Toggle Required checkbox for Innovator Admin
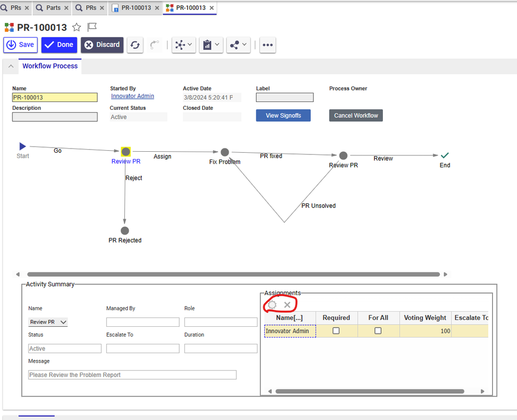Screen dimensions: 517x420 [x=336, y=331]
